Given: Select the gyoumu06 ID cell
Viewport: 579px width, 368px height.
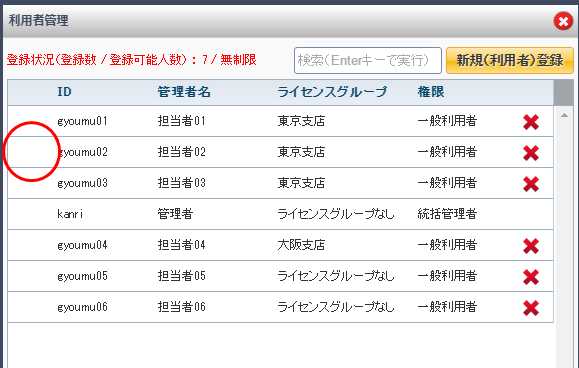Looking at the screenshot, I should coord(82,307).
